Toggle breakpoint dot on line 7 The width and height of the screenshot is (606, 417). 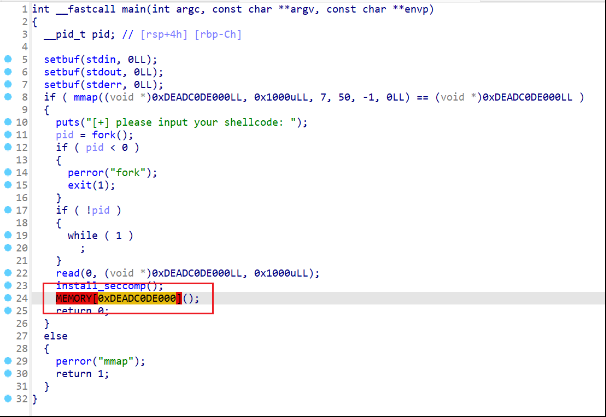click(8, 84)
